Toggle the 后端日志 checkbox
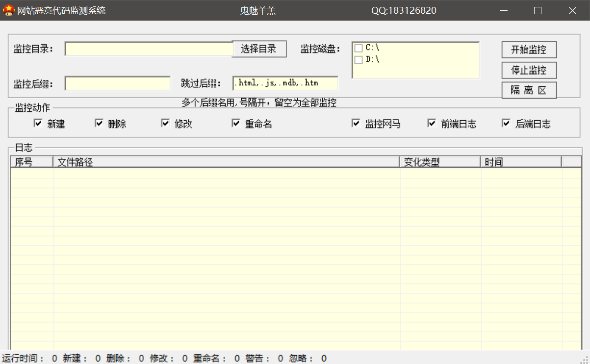590x364 pixels. click(x=506, y=123)
